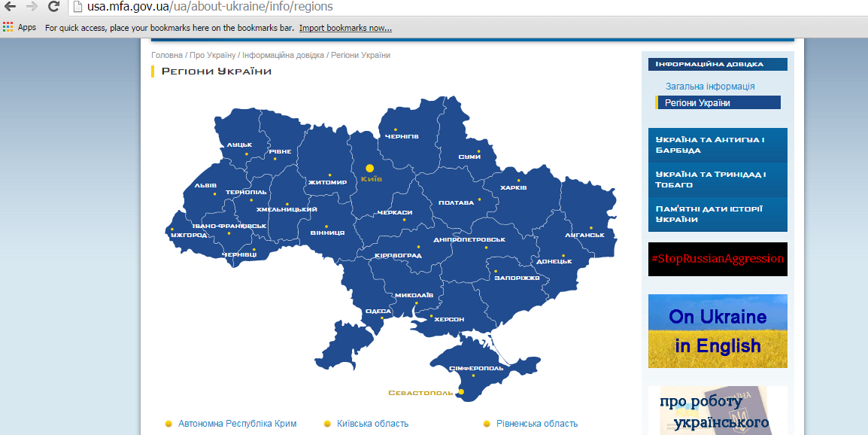868x435 pixels.
Task: Select Регіони України sidebar item
Action: click(x=697, y=103)
